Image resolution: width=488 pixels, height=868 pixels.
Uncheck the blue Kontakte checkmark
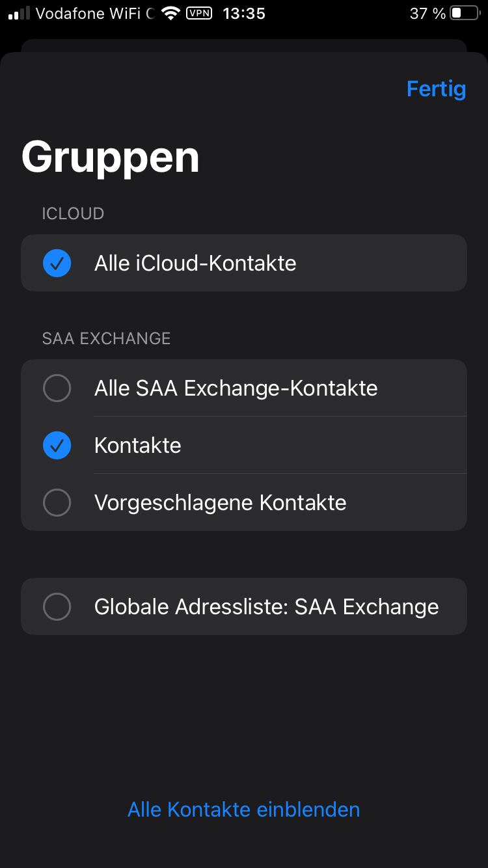click(57, 445)
